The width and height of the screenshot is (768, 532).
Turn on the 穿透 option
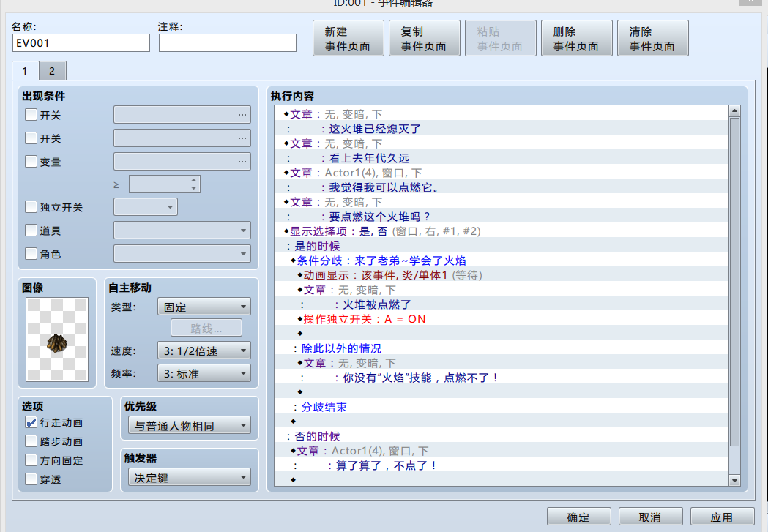click(x=31, y=479)
